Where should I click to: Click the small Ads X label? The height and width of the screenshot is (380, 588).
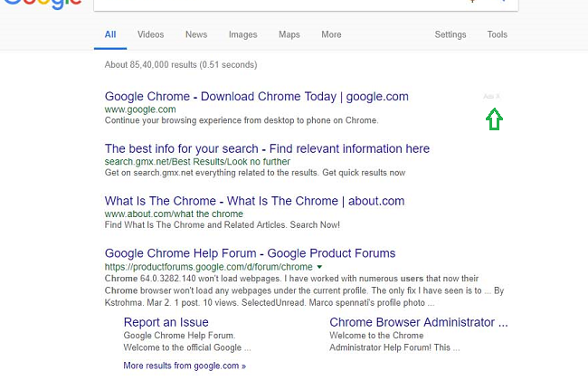[x=491, y=96]
